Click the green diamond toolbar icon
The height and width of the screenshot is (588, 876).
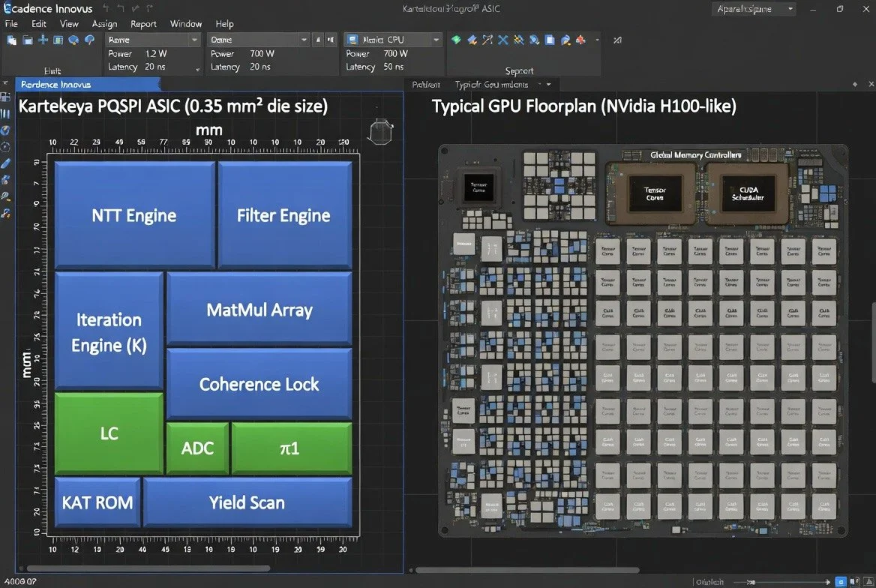tap(457, 40)
